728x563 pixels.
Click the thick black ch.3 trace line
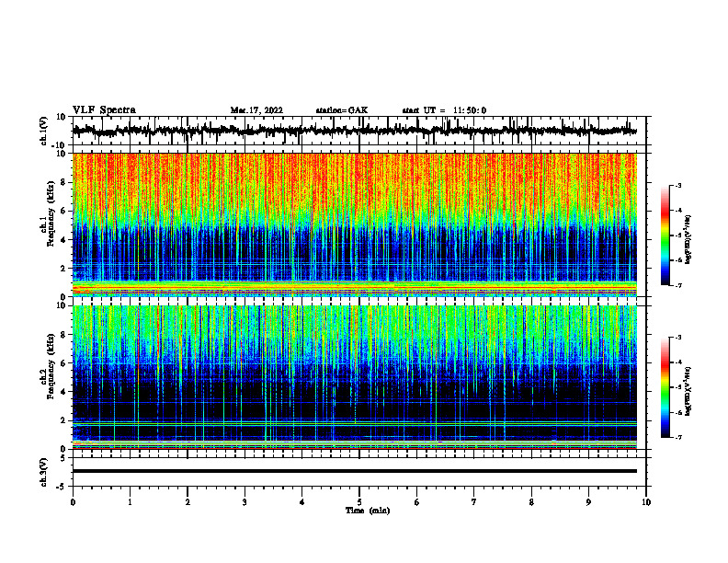pyautogui.click(x=354, y=471)
